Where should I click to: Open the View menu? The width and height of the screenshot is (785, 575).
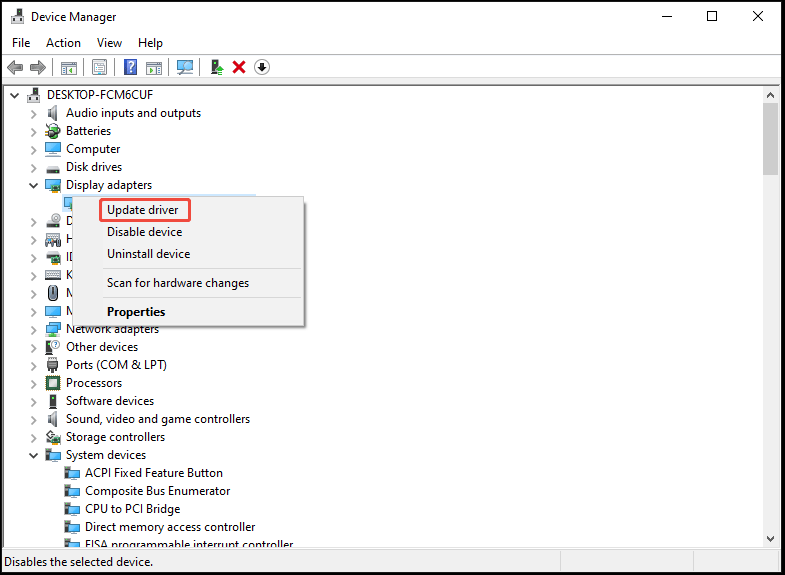click(109, 43)
